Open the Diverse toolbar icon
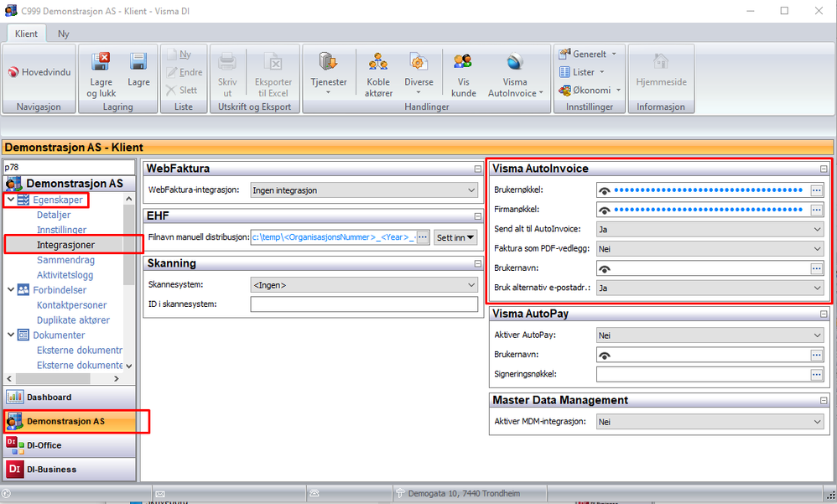 pos(418,63)
